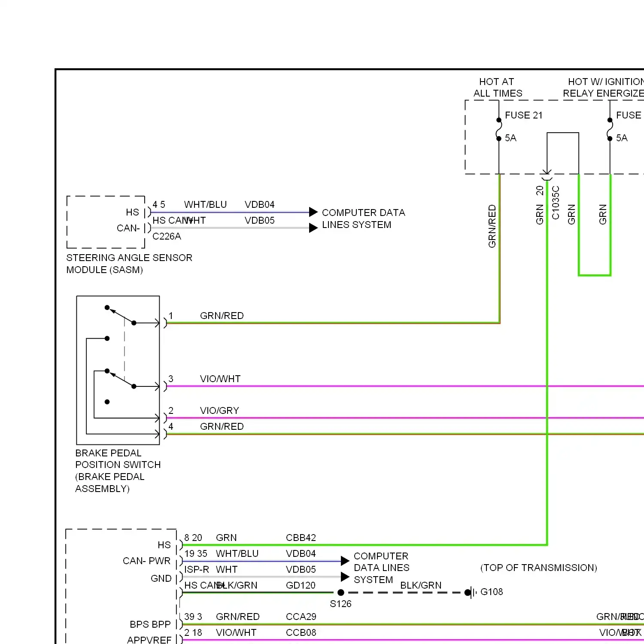Click the "(TOP OF TRANSMISSION)" note
The height and width of the screenshot is (644, 644).
(x=539, y=568)
